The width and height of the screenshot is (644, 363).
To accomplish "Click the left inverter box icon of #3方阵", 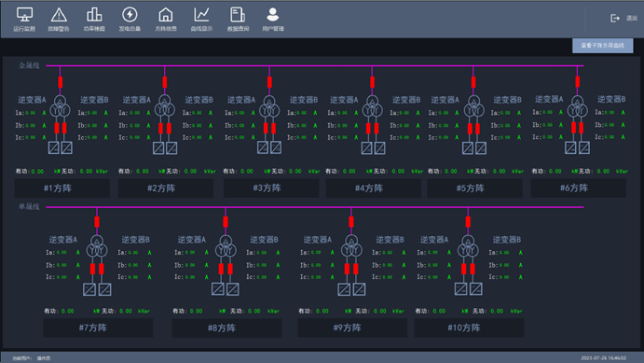I will (x=263, y=147).
